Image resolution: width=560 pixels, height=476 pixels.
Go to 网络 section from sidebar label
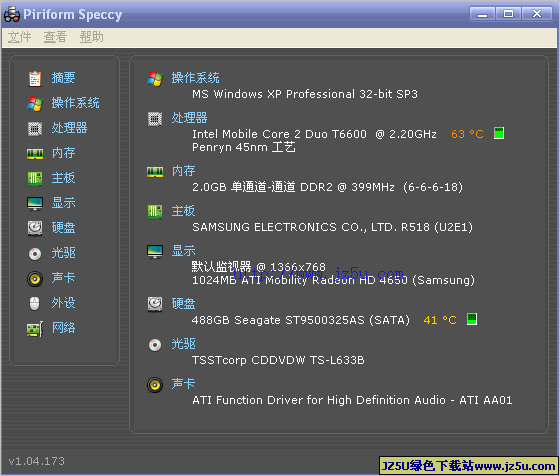(63, 327)
